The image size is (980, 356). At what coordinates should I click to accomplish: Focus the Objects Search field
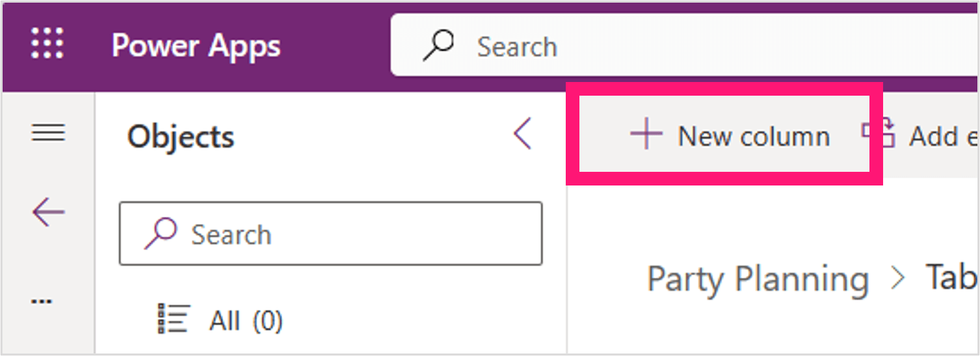[331, 233]
